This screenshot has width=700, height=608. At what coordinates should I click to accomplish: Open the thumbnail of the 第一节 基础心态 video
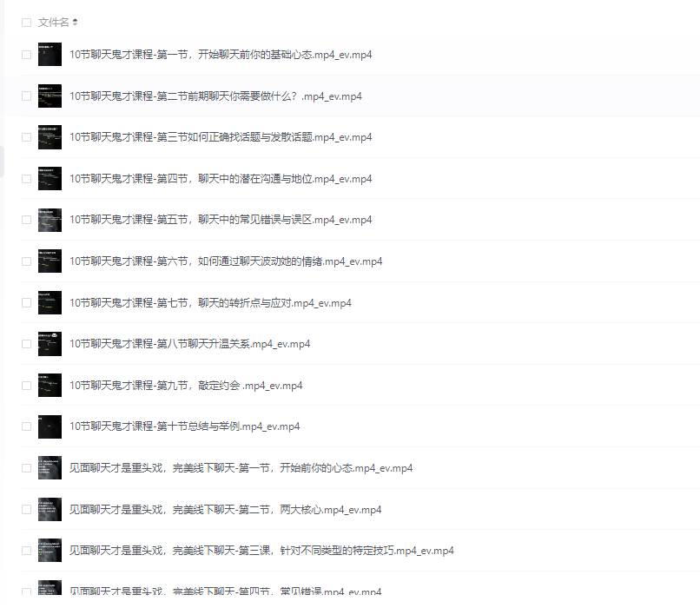pyautogui.click(x=50, y=55)
